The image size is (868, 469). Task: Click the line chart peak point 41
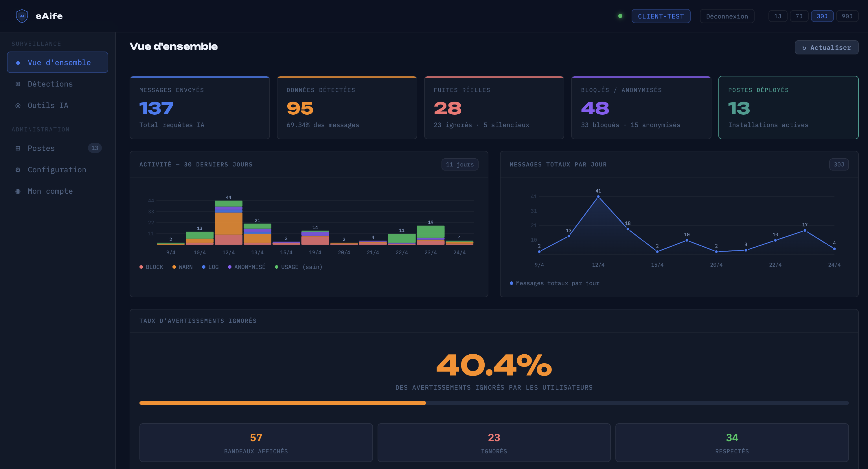pos(598,197)
